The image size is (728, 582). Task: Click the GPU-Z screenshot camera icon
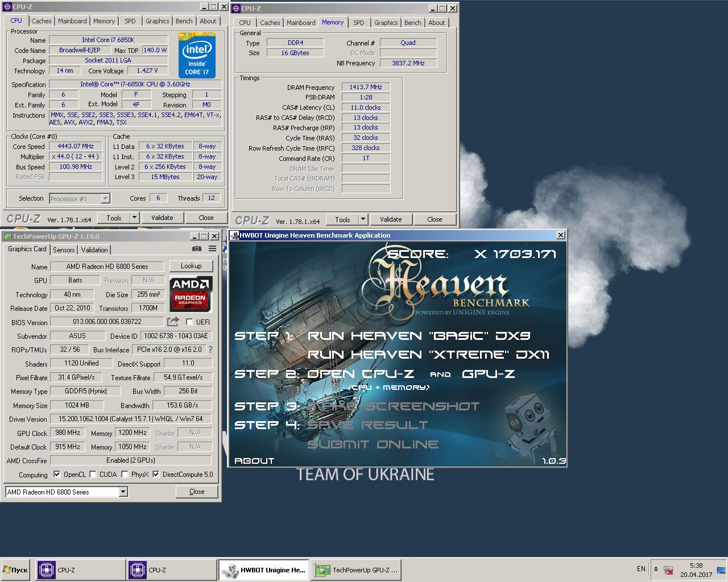pyautogui.click(x=197, y=248)
